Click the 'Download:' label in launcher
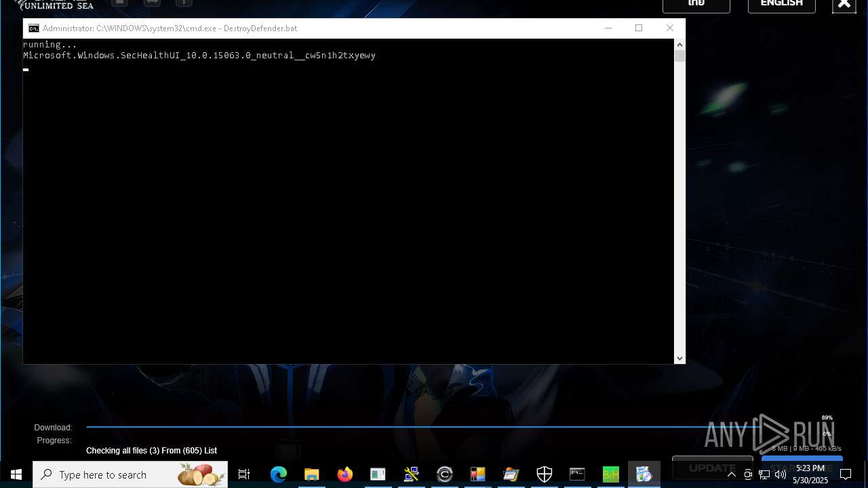The width and height of the screenshot is (868, 488). [53, 428]
